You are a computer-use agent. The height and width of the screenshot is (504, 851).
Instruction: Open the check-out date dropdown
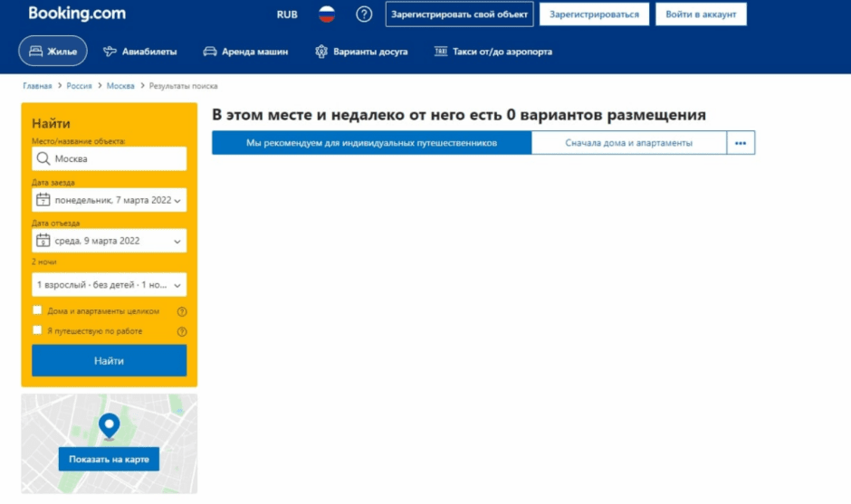click(x=109, y=241)
